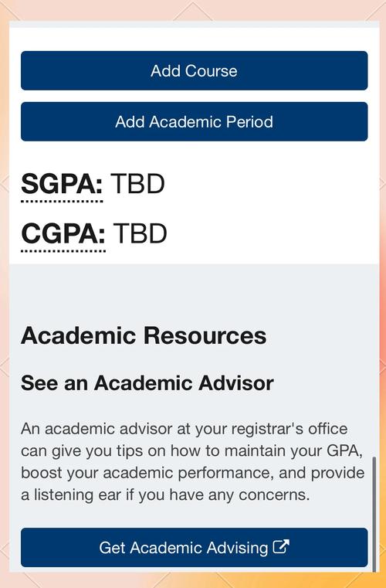Click the academic advisor description paragraph
This screenshot has height=588, width=386.
click(193, 461)
